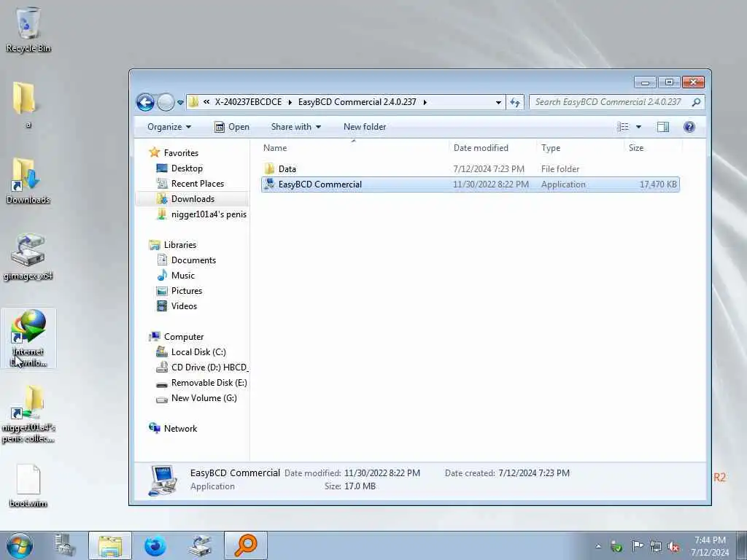Image resolution: width=747 pixels, height=560 pixels.
Task: Launch the blue browser from the taskbar
Action: point(155,545)
